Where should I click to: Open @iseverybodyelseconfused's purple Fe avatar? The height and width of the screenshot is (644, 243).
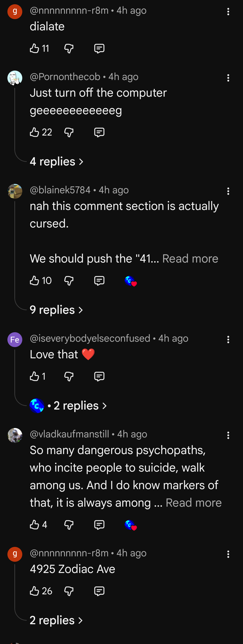pyautogui.click(x=15, y=339)
